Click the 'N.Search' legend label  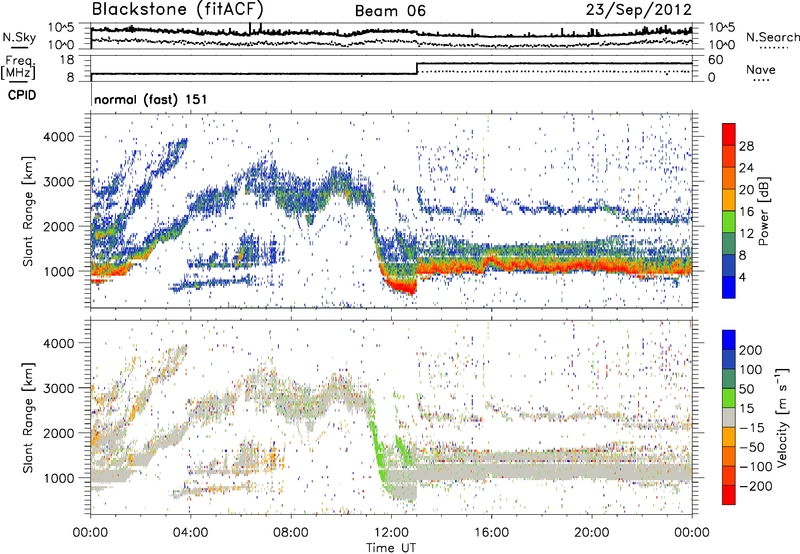click(x=773, y=37)
